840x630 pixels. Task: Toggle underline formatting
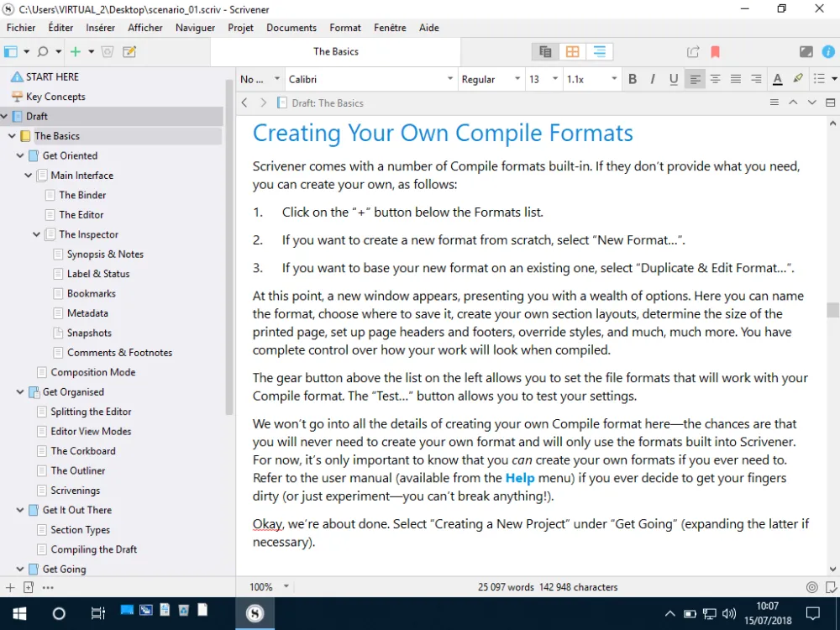click(x=674, y=79)
